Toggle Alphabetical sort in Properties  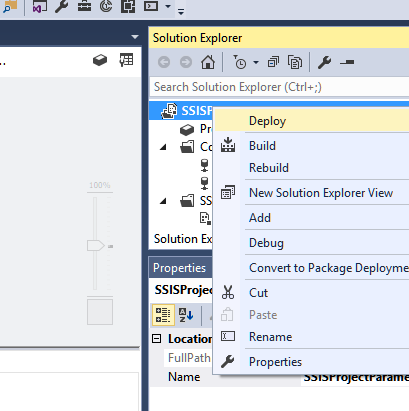coord(186,315)
